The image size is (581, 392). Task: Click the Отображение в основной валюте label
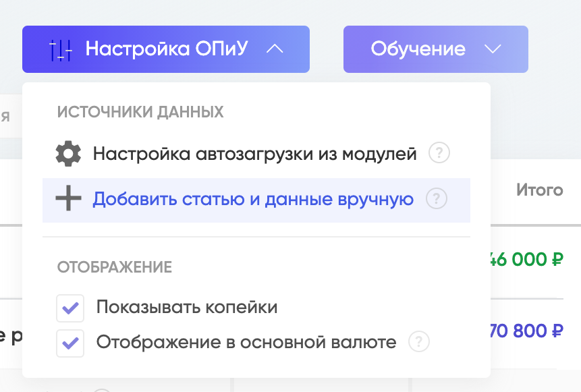tap(246, 342)
